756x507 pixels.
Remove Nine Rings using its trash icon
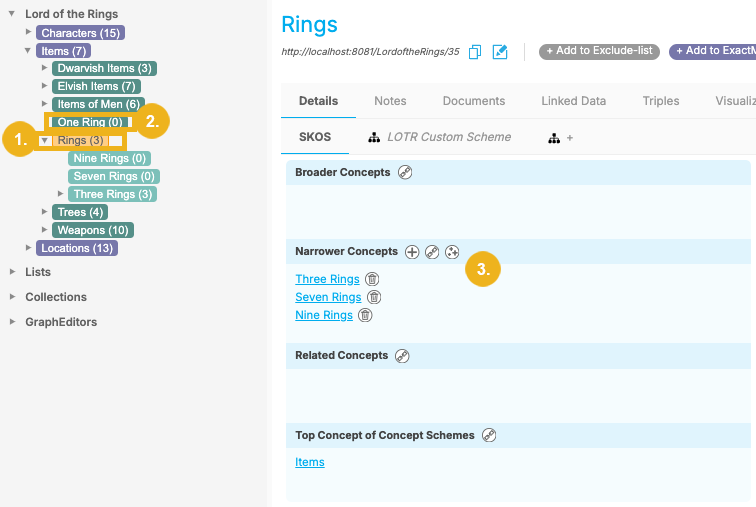coord(366,315)
